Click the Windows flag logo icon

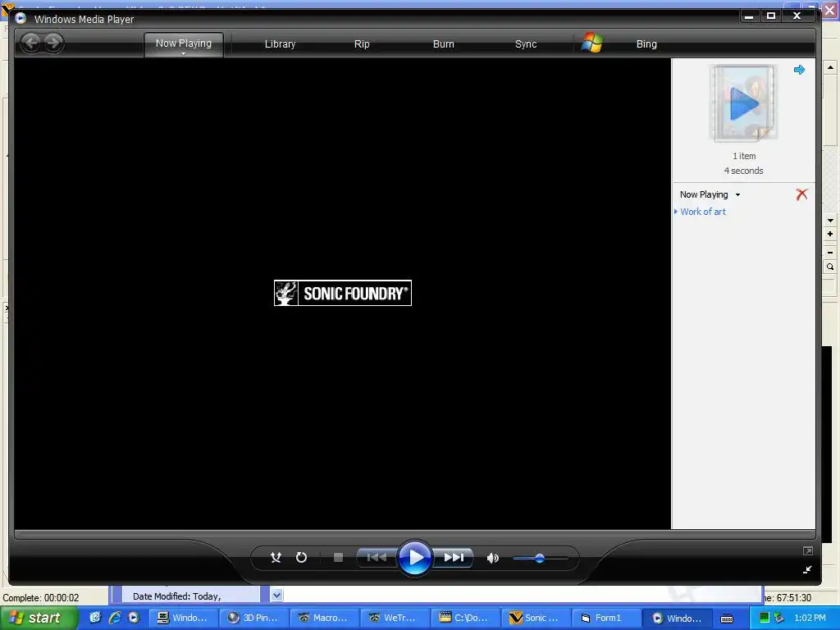tap(592, 43)
